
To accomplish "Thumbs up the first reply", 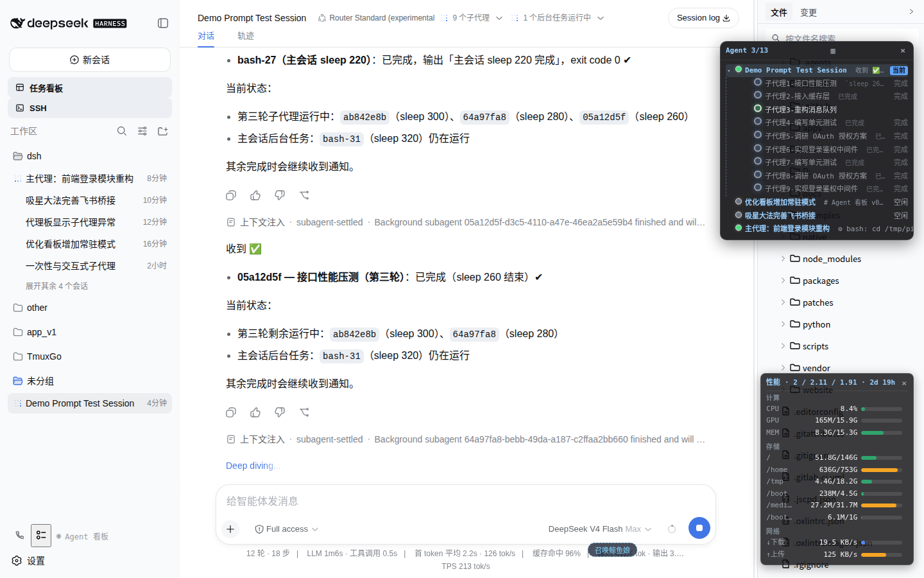I will pyautogui.click(x=255, y=195).
